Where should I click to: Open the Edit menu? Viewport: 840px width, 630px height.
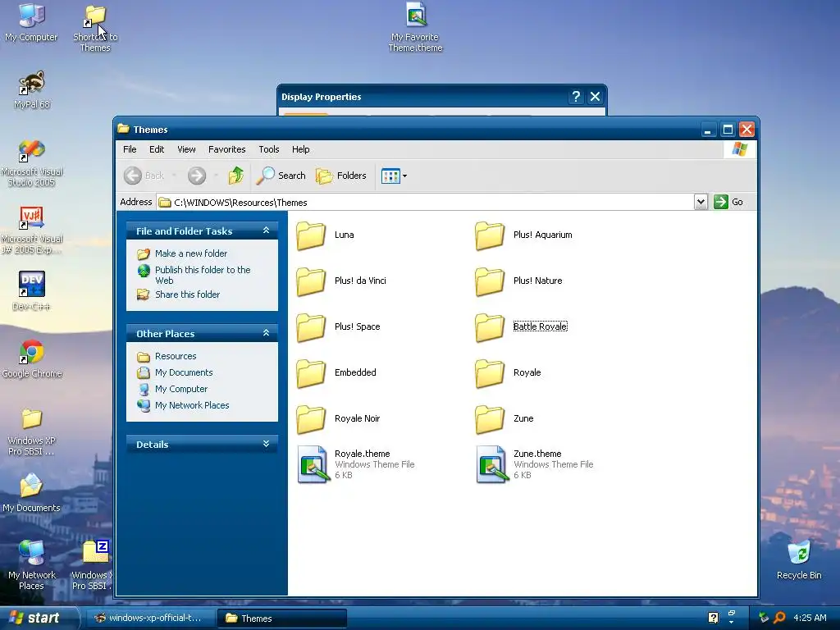[x=157, y=149]
